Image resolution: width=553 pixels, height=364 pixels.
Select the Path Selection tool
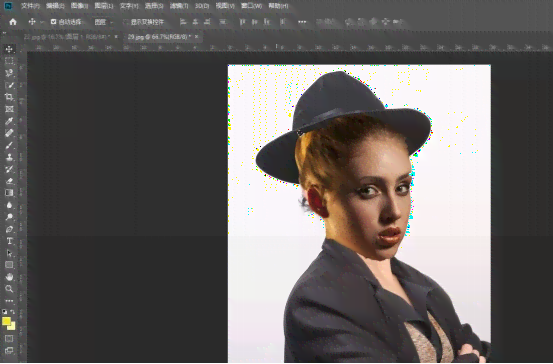coord(9,253)
